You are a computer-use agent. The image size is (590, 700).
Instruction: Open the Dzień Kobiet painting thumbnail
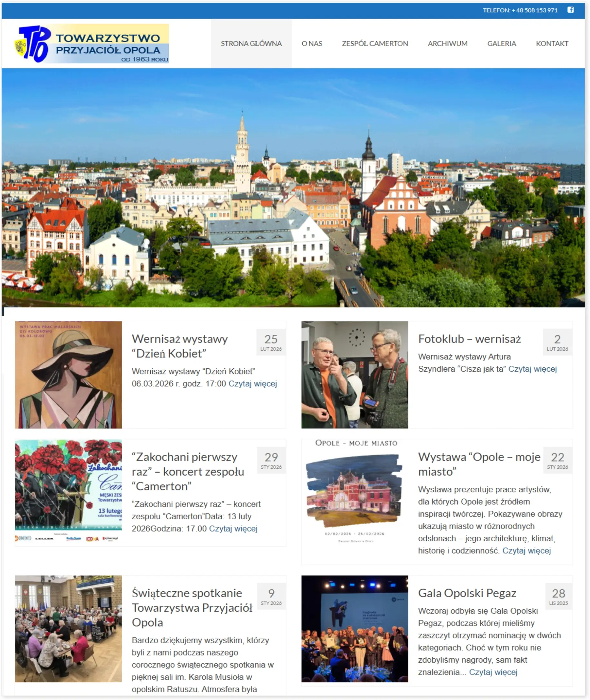point(68,375)
